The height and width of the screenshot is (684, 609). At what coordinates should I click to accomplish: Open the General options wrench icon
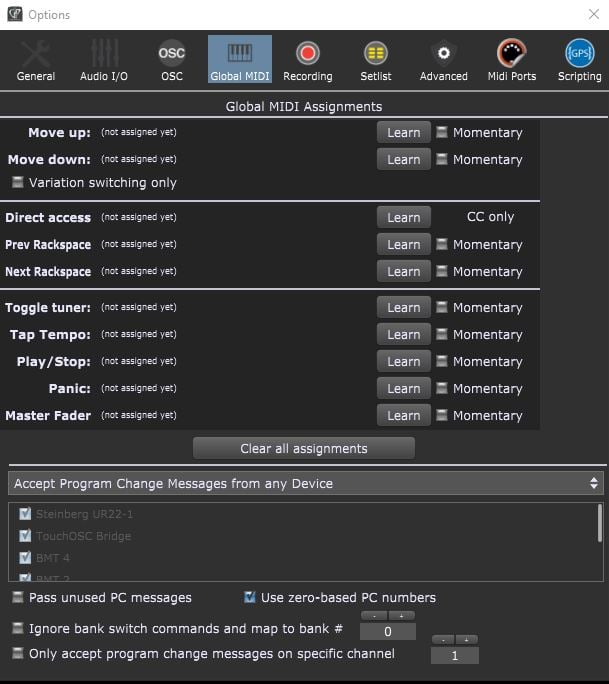click(x=36, y=60)
